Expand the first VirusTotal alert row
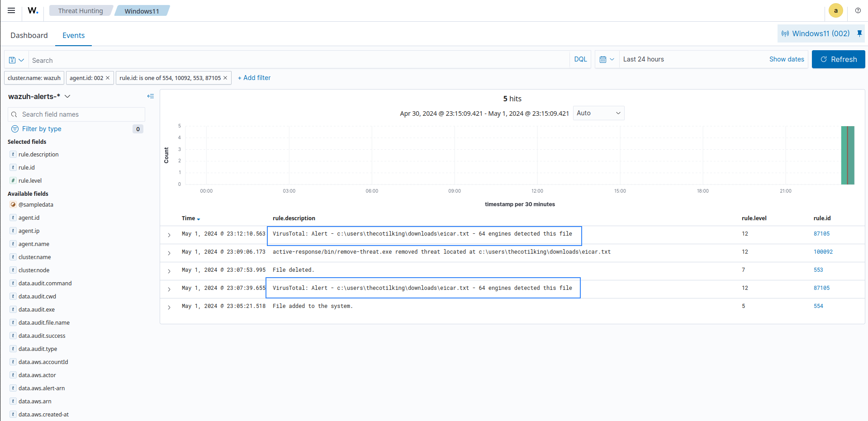This screenshot has width=868, height=421. tap(169, 235)
